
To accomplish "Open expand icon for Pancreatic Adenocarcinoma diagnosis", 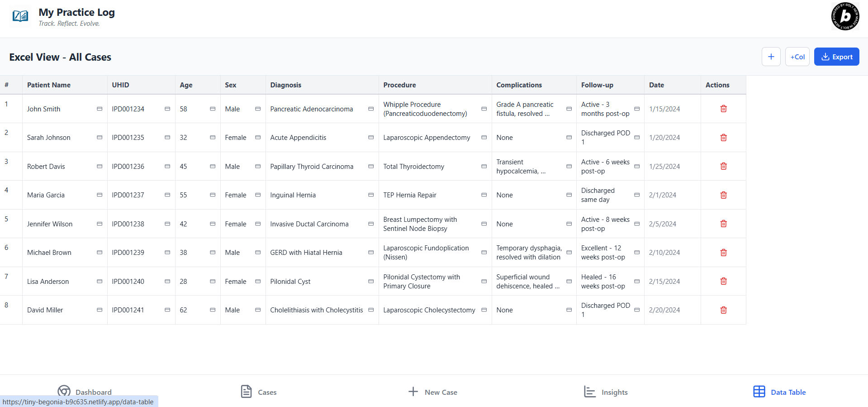I will click(371, 109).
